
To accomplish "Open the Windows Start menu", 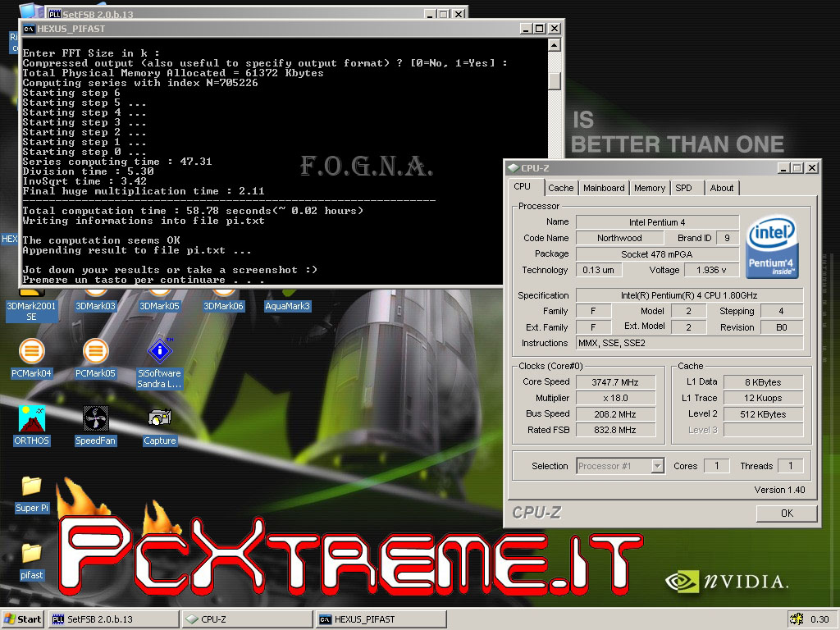I will [x=22, y=619].
